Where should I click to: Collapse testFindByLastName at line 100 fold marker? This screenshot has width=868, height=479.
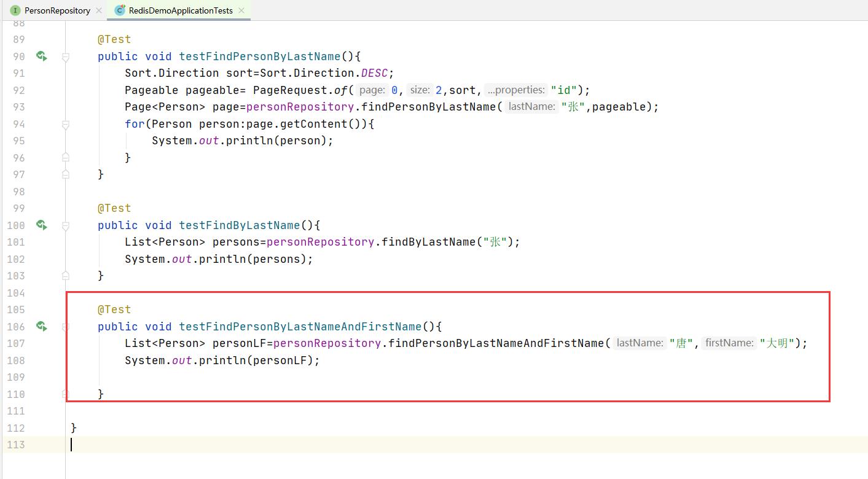coord(65,225)
